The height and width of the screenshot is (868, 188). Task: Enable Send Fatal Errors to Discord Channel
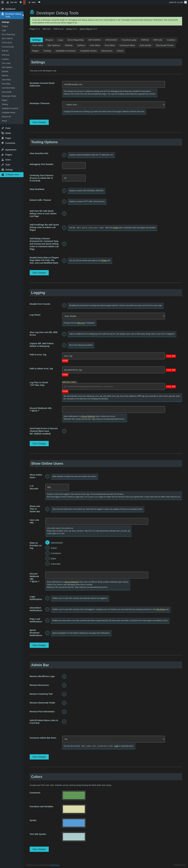pyautogui.click(x=64, y=431)
